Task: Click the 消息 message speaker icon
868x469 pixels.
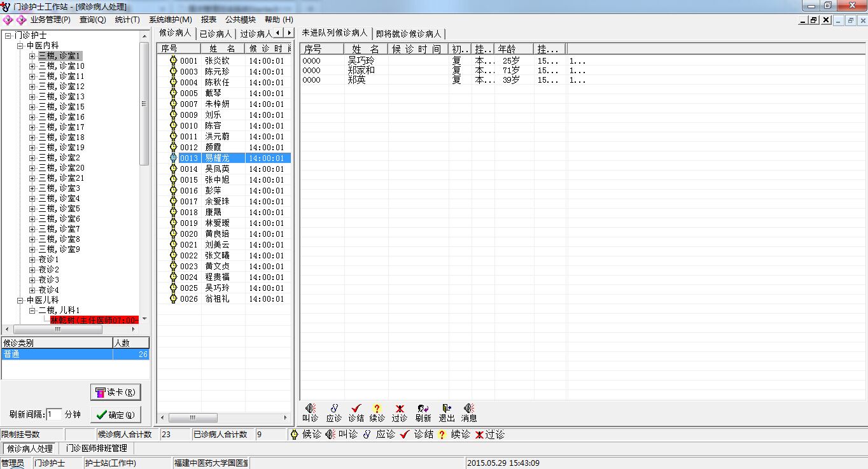Action: (x=469, y=409)
